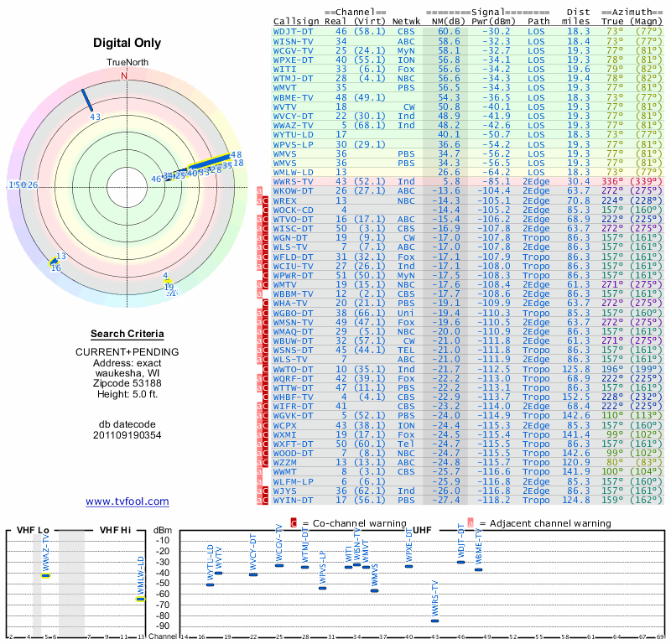Select the WWAZ-TV marker in VHF Lo chart
This screenshot has height=644, width=671.
(46, 575)
